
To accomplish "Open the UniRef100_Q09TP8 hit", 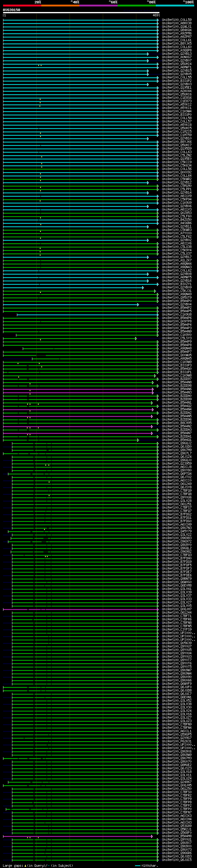I will coord(177,321).
